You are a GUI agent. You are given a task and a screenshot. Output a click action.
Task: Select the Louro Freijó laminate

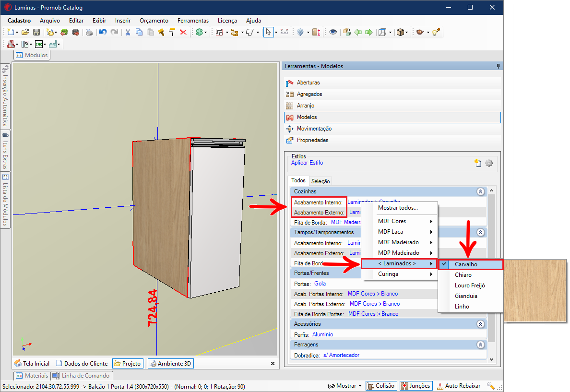pyautogui.click(x=471, y=285)
